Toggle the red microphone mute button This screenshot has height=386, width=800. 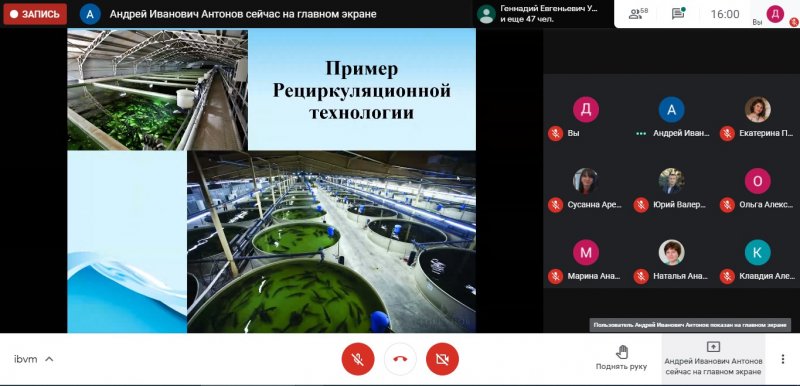point(358,359)
